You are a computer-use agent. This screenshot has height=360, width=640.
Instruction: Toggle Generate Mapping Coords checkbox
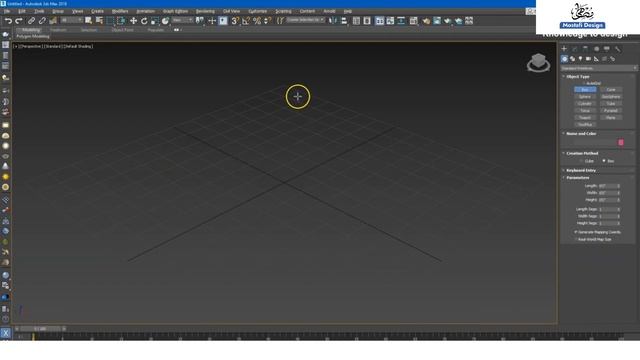click(x=576, y=232)
